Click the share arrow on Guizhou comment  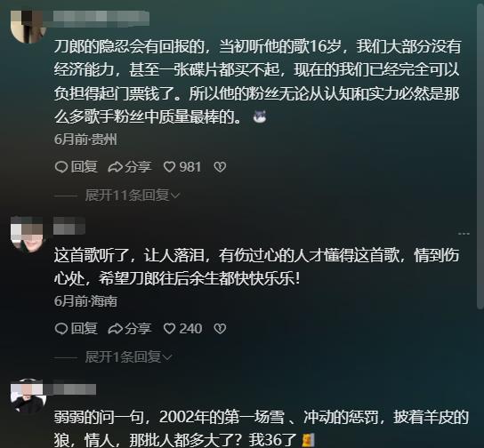click(115, 167)
